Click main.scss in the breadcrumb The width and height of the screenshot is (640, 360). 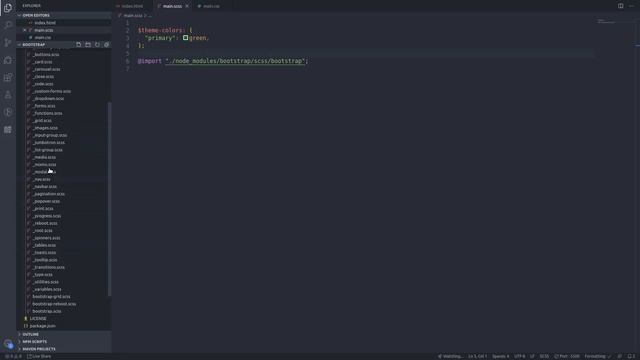click(x=133, y=16)
